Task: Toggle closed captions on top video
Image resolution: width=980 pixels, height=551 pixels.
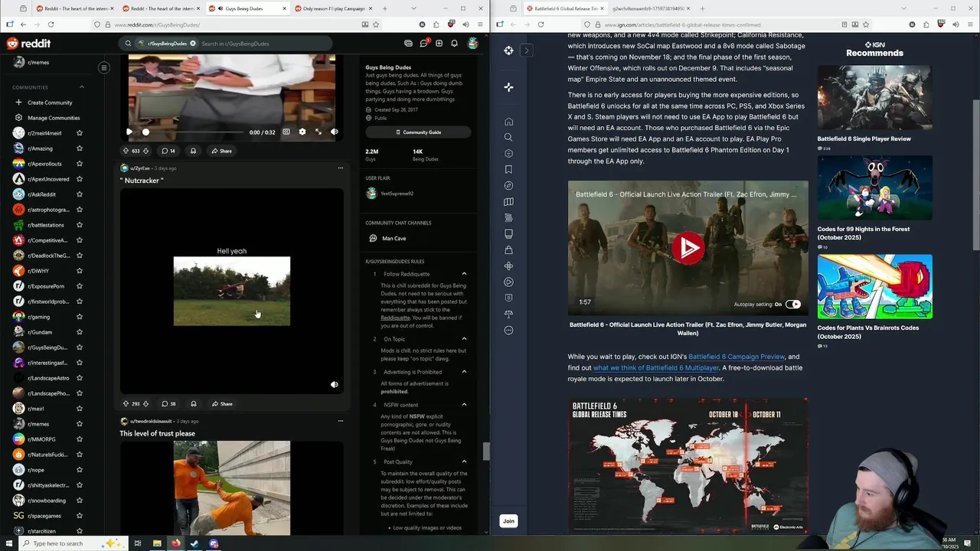Action: click(286, 132)
